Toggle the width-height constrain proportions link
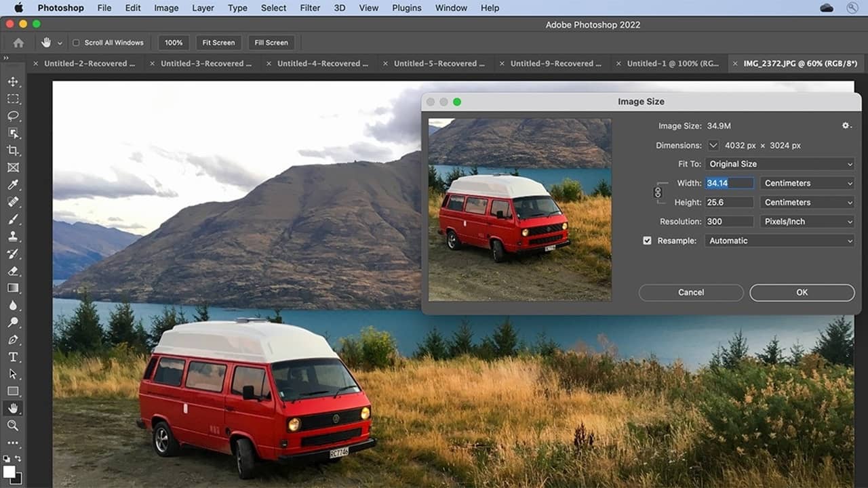The image size is (868, 488). point(657,192)
